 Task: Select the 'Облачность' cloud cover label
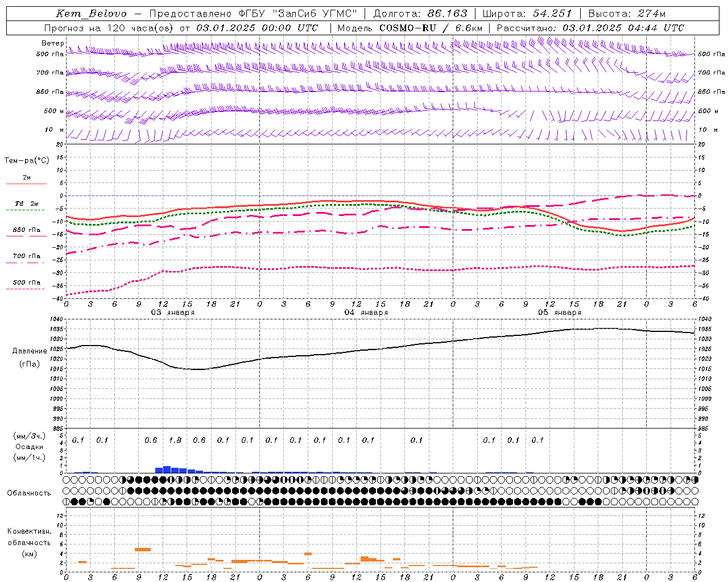pos(29,493)
